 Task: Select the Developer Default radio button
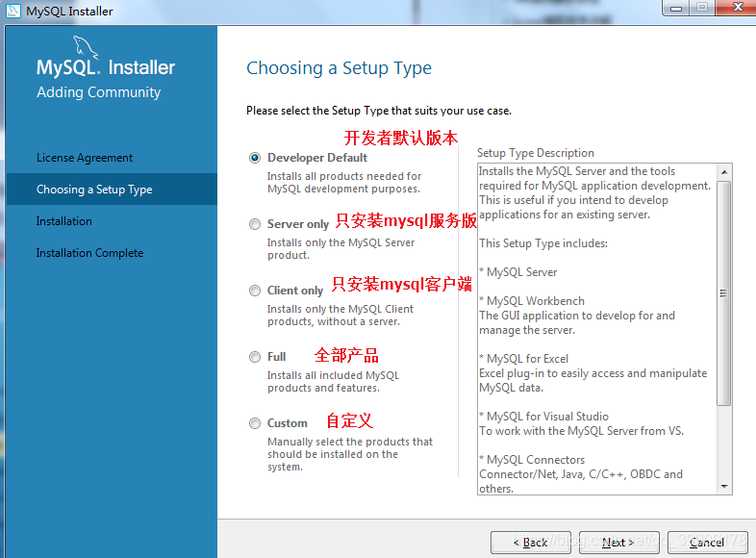tap(255, 158)
